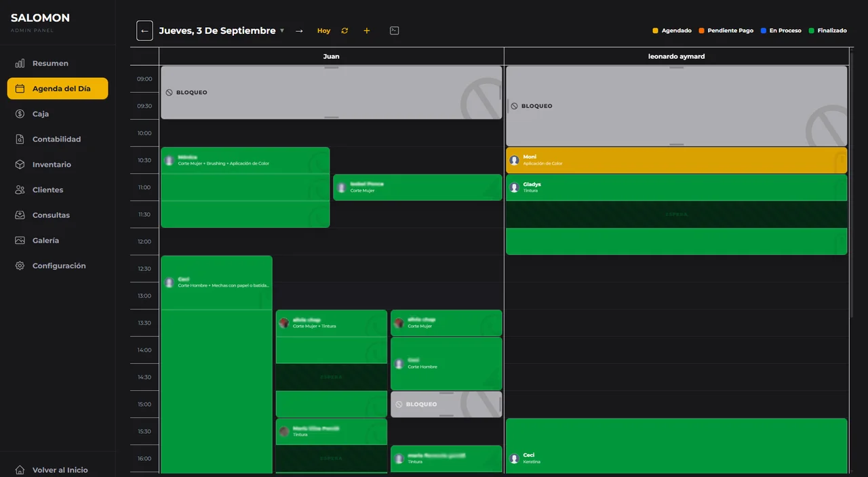Refresh the agenda with the circular arrows icon
The width and height of the screenshot is (868, 477).
[344, 30]
